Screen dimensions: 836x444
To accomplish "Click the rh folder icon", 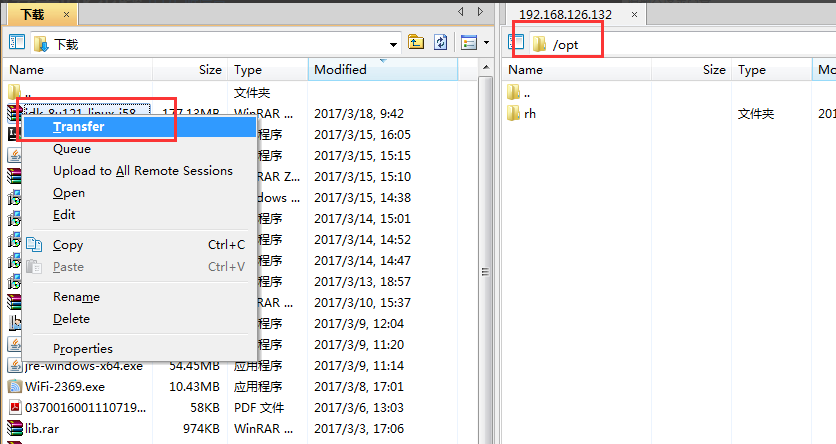I will [x=514, y=114].
